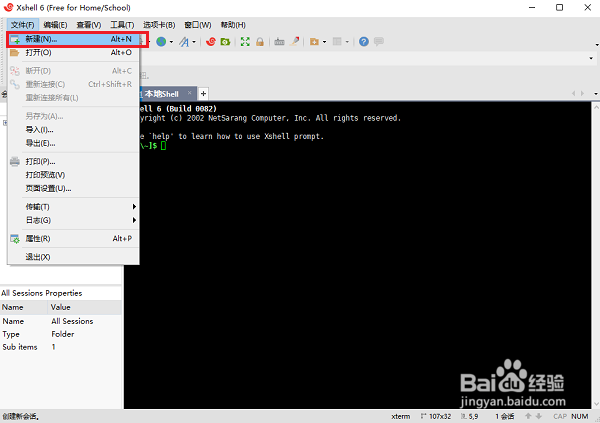
Task: Open the toolbar overflow arrow at far right
Action: click(x=597, y=45)
